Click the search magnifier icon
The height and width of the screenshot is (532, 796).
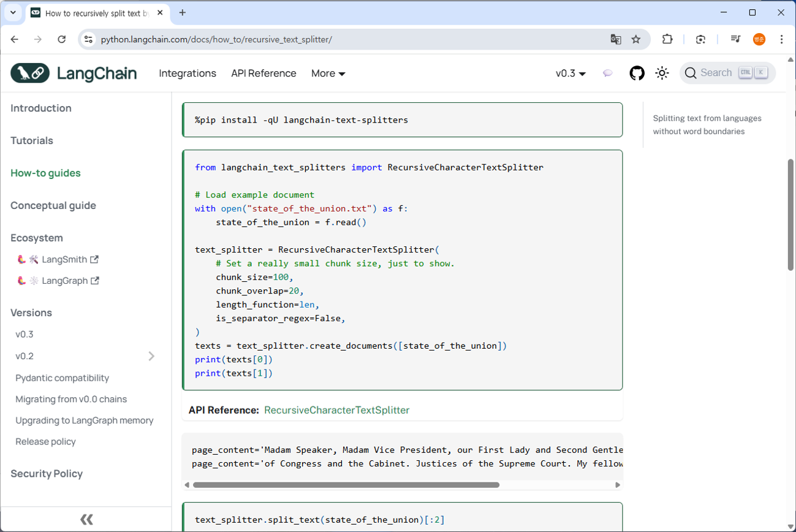pos(691,73)
